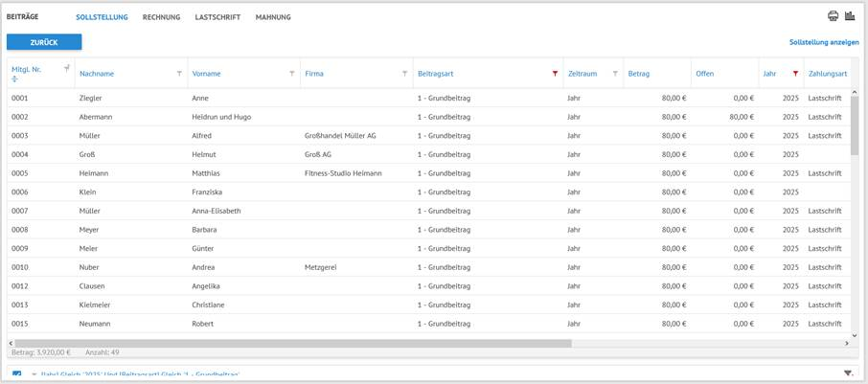The image size is (868, 384).
Task: Click the print icon
Action: [x=833, y=16]
